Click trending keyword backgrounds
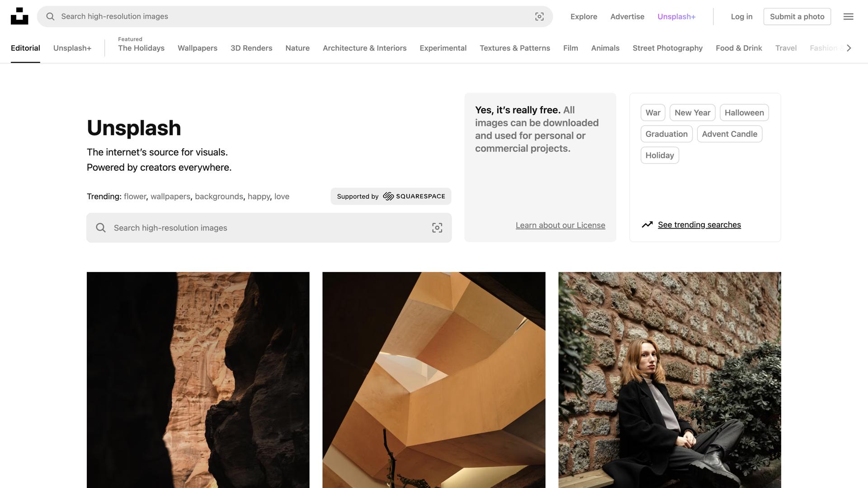This screenshot has height=488, width=868. point(219,197)
